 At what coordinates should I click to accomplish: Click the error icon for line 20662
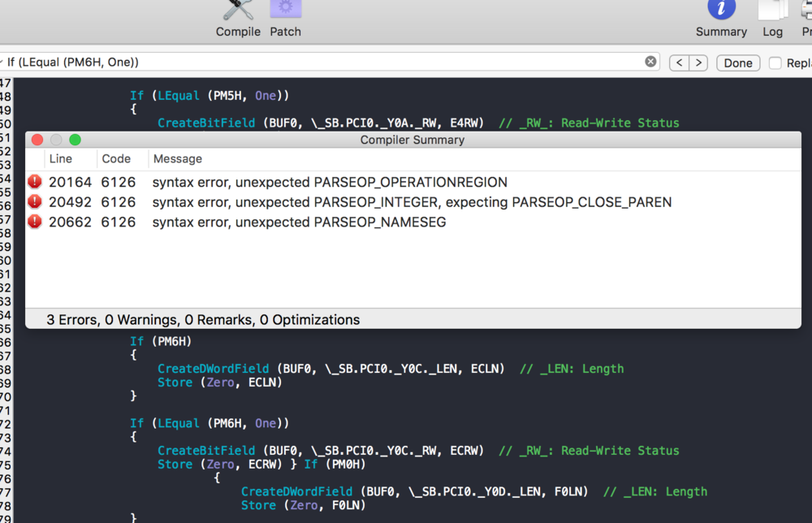tap(35, 222)
